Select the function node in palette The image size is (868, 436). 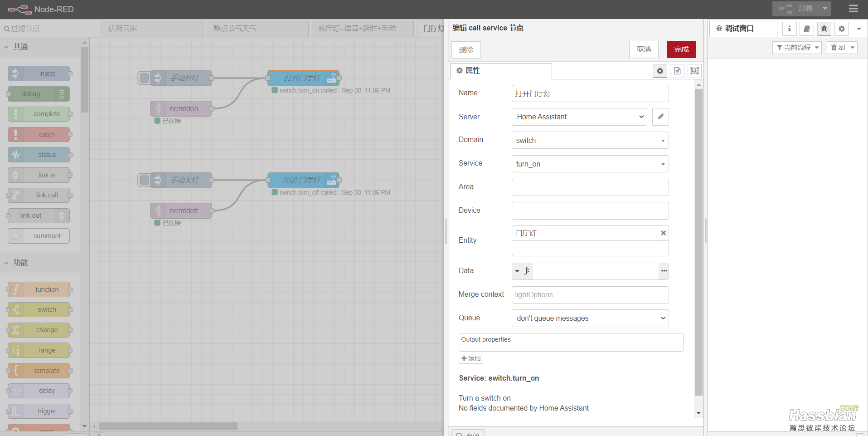pyautogui.click(x=39, y=289)
